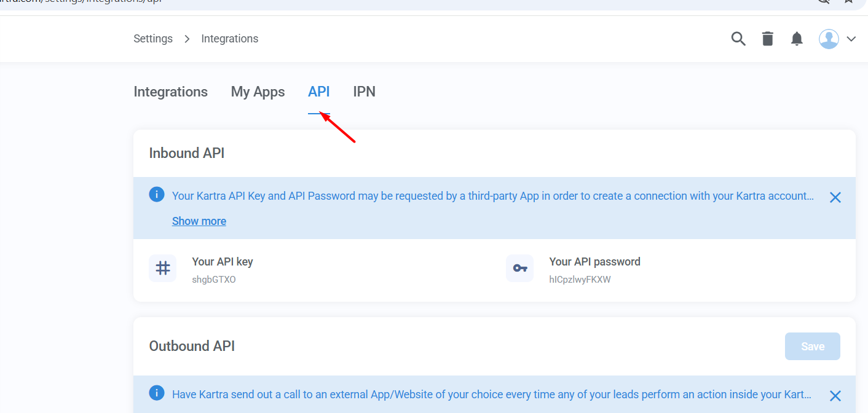Click the Kartra API Key info text
The width and height of the screenshot is (868, 413).
point(493,196)
